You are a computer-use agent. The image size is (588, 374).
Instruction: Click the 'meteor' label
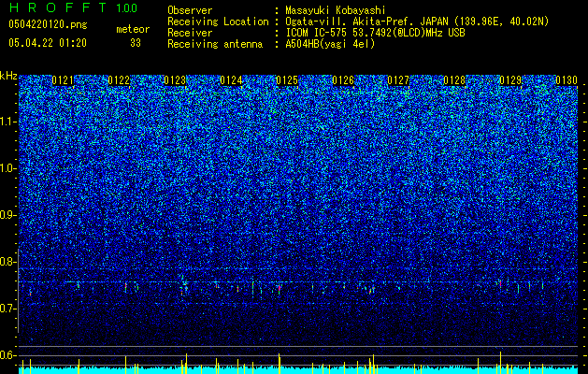pyautogui.click(x=133, y=29)
